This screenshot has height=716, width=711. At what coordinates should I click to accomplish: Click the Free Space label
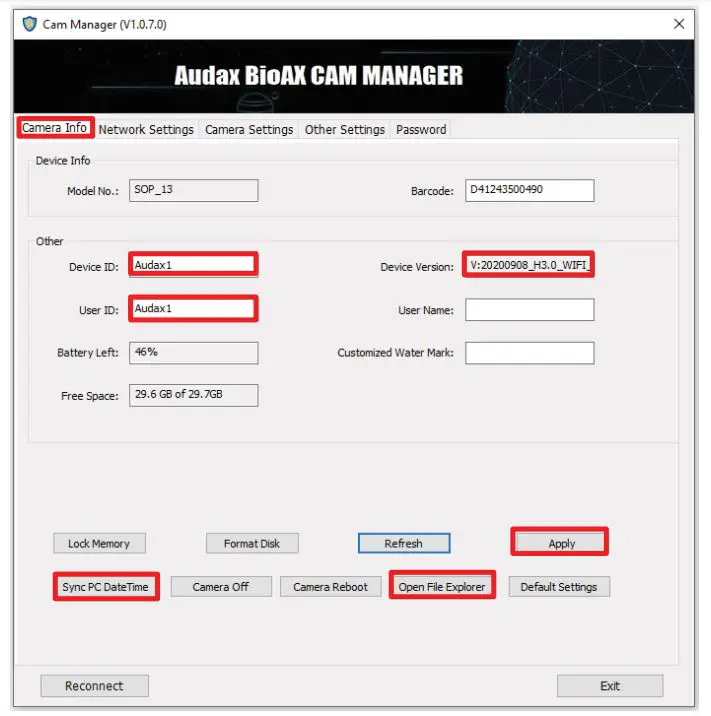point(90,396)
